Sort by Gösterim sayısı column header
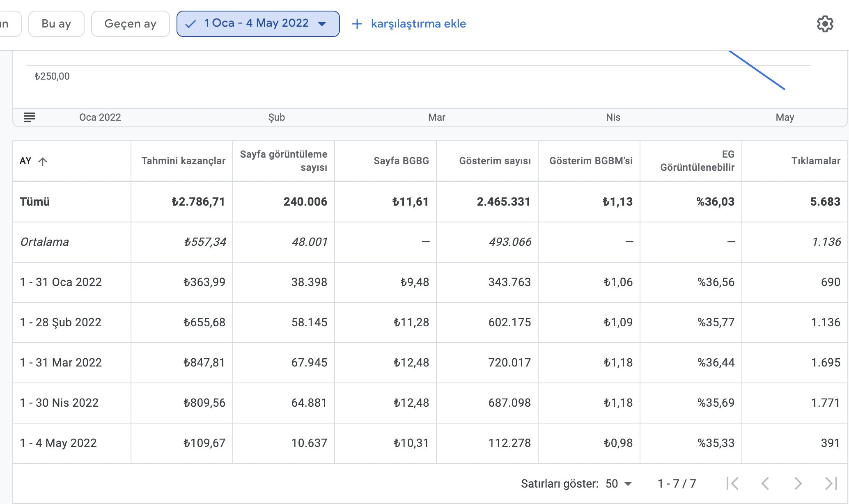The image size is (849, 504). click(x=495, y=161)
